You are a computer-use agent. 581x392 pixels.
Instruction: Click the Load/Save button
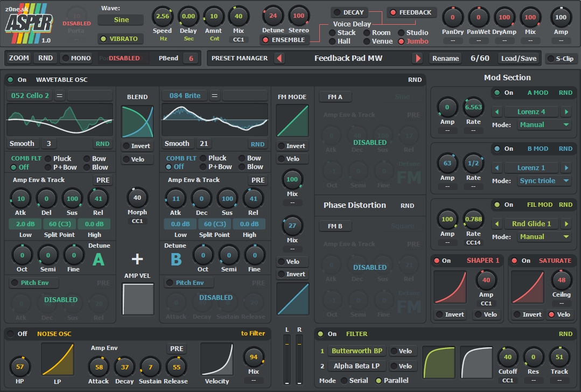click(519, 59)
